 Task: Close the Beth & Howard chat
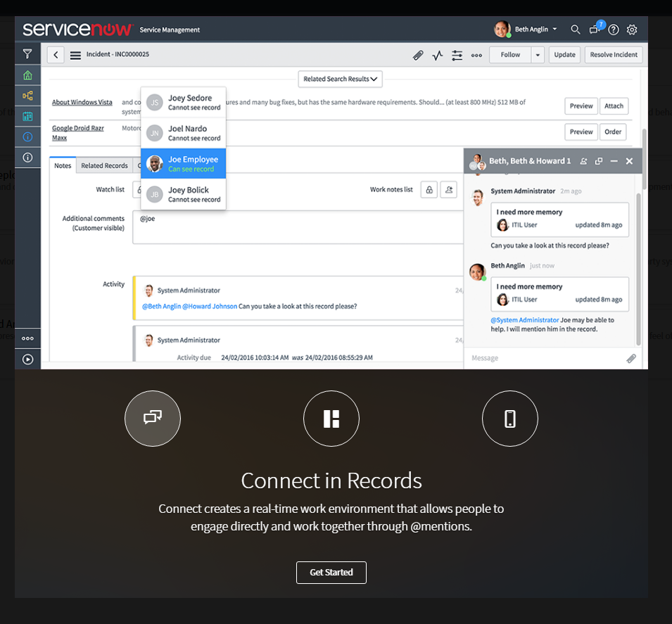tap(629, 161)
